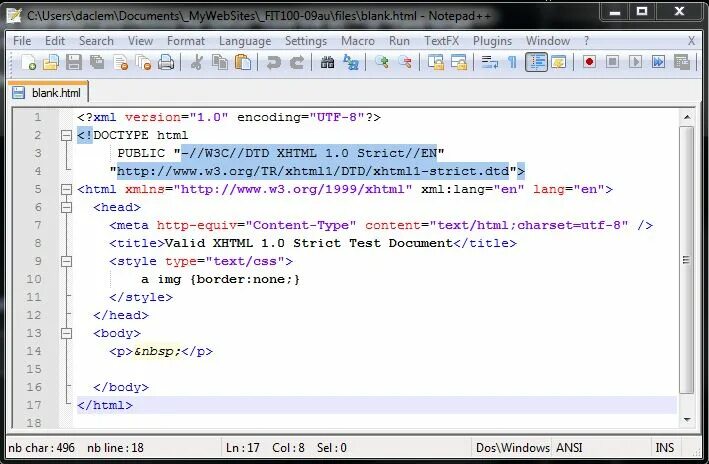The width and height of the screenshot is (709, 464).
Task: Toggle word wrap in the toolbar
Action: coord(489,62)
